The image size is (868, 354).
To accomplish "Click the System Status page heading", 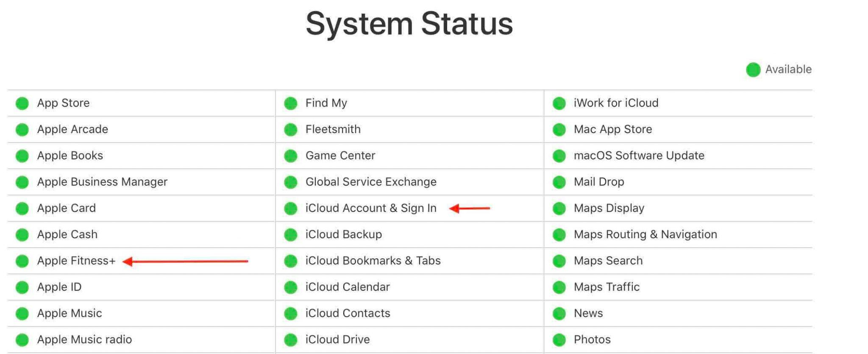I will point(409,24).
